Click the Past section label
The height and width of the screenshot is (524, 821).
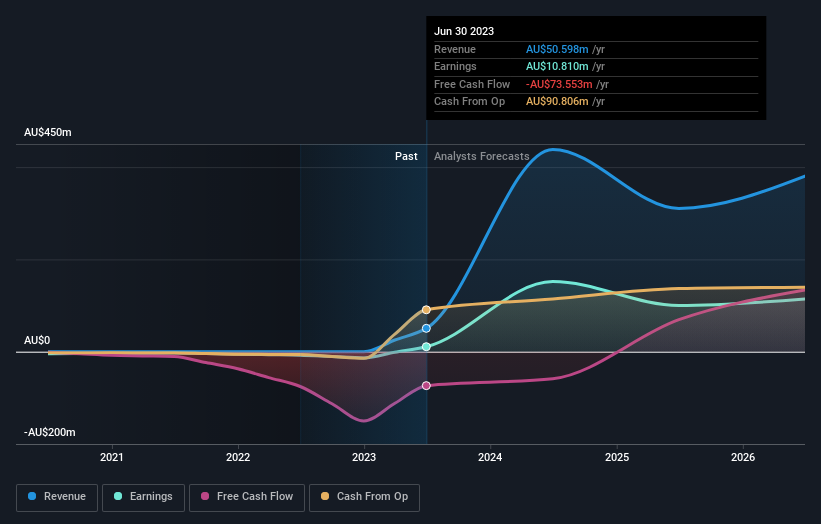tap(406, 156)
